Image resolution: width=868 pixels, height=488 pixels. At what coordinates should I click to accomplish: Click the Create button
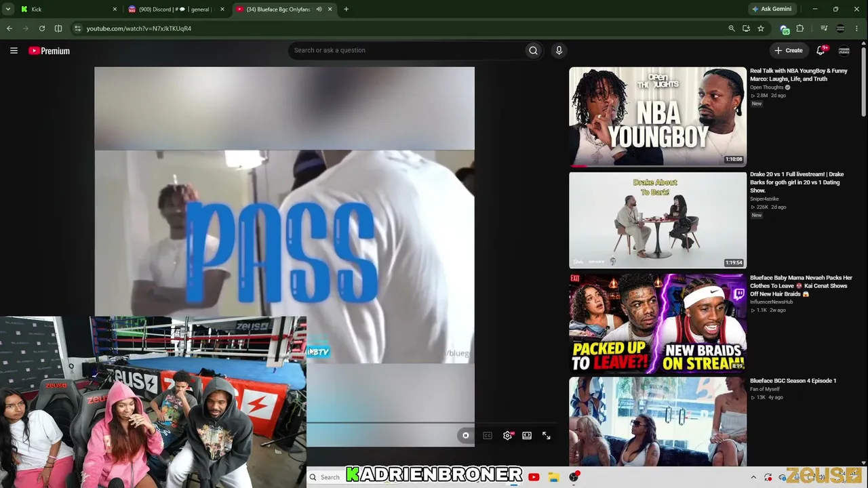(x=789, y=50)
